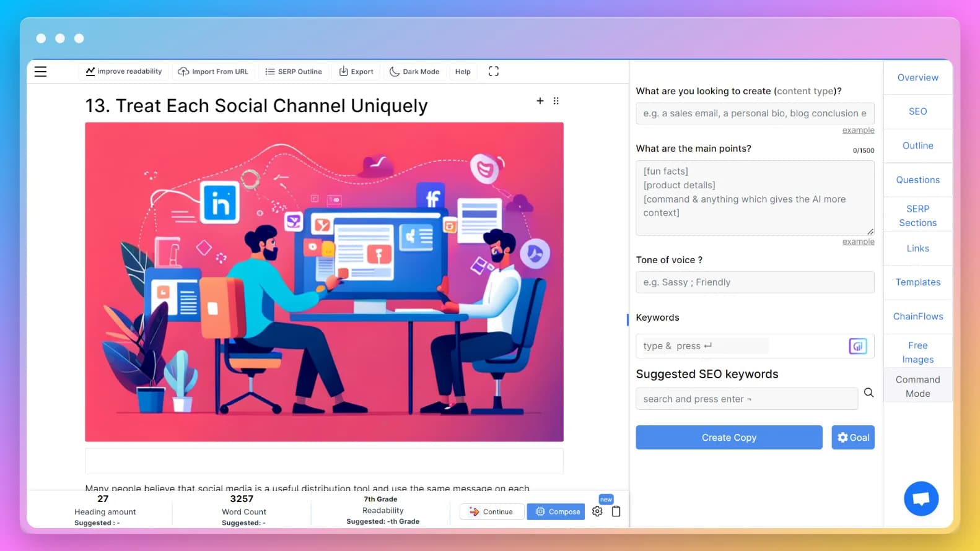Open the hamburger menu icon
The height and width of the screenshot is (551, 980).
coord(40,71)
